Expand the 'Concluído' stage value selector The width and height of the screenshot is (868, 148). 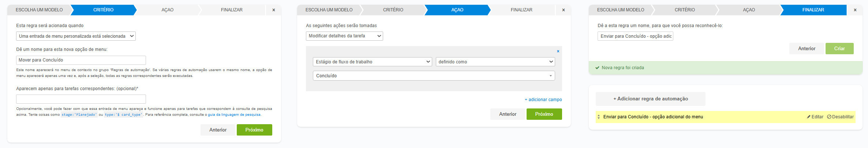click(x=434, y=75)
